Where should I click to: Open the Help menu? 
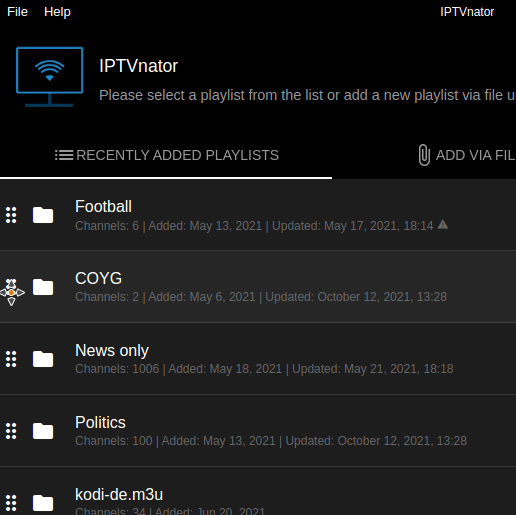point(57,12)
